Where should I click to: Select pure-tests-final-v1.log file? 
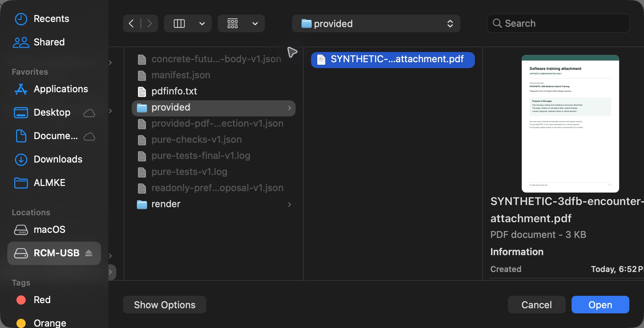point(214,156)
